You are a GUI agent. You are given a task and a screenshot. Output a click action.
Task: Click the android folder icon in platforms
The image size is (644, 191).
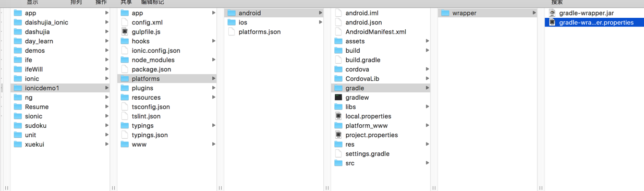(x=232, y=13)
